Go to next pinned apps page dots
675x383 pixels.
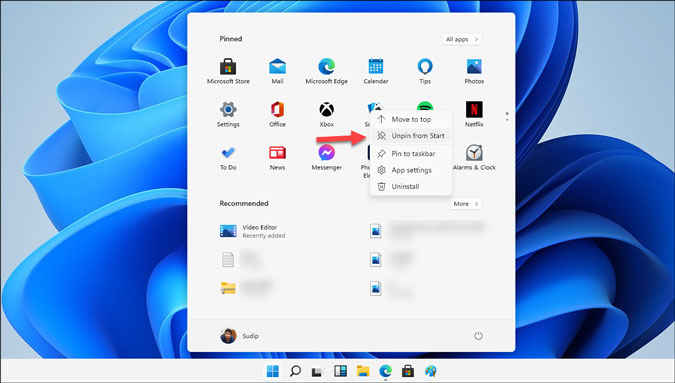pos(507,116)
